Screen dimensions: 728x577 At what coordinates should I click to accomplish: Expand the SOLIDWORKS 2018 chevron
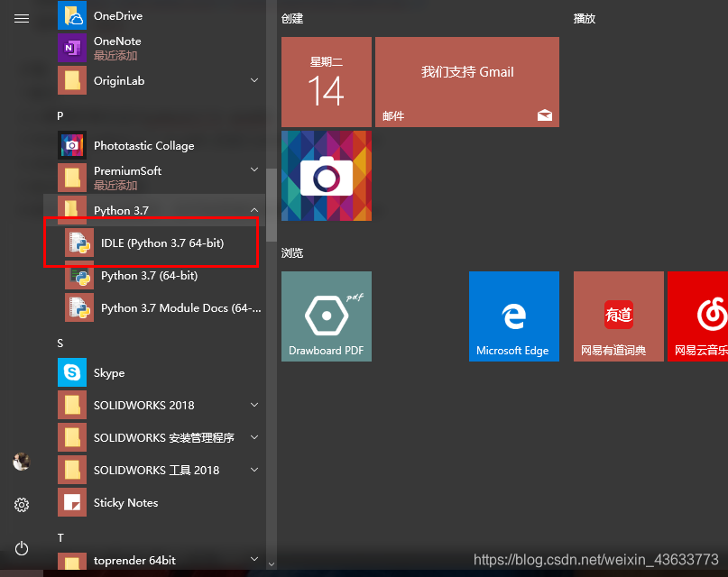(254, 405)
